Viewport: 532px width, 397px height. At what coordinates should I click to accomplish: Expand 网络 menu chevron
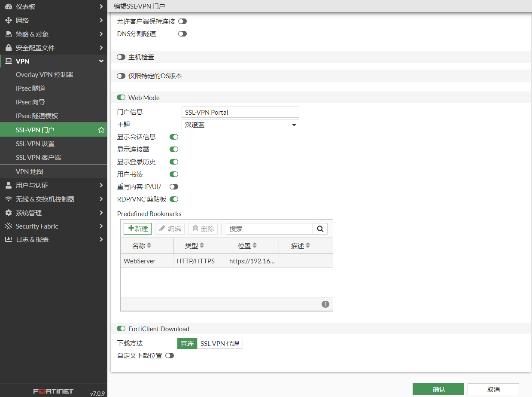click(101, 20)
